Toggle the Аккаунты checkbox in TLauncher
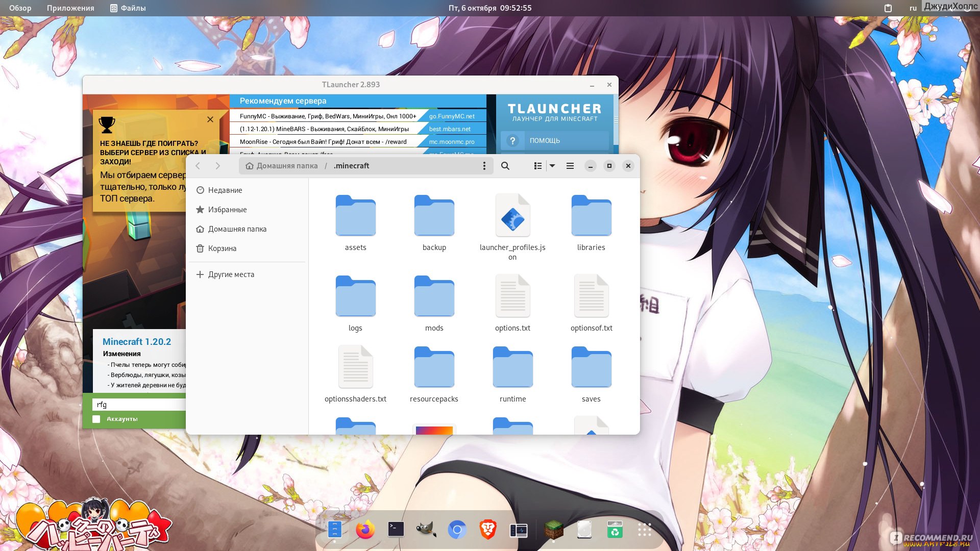The height and width of the screenshot is (551, 980). pyautogui.click(x=96, y=419)
